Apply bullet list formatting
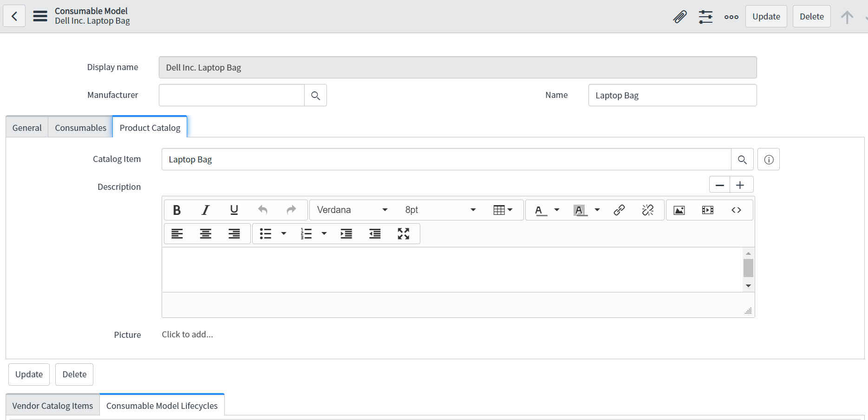 266,233
